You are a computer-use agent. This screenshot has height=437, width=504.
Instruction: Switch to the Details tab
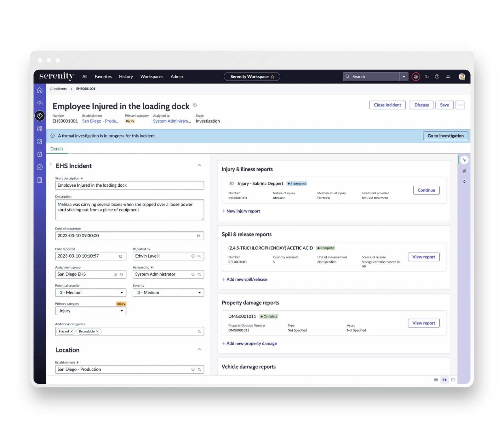57,149
